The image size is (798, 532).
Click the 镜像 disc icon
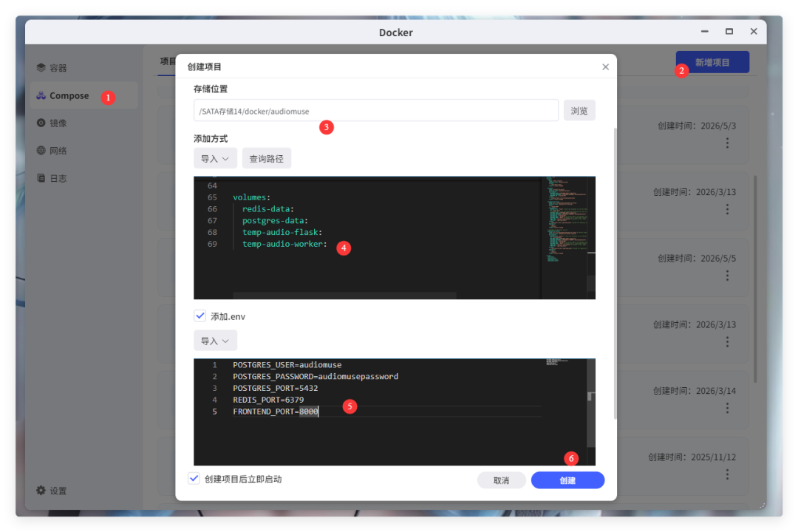(x=41, y=123)
